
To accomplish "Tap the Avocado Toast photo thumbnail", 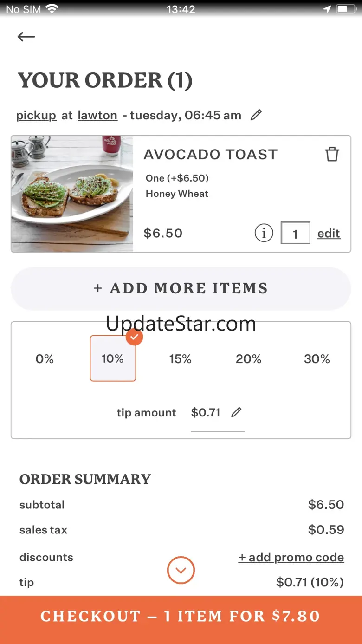I will click(x=72, y=194).
